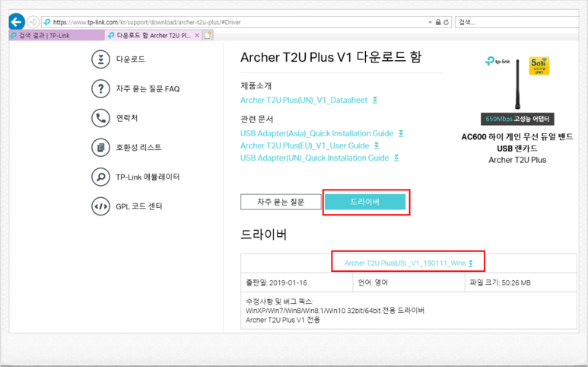
Task: Click the Archer T2U Plus V1 전용 line
Action: click(x=283, y=320)
